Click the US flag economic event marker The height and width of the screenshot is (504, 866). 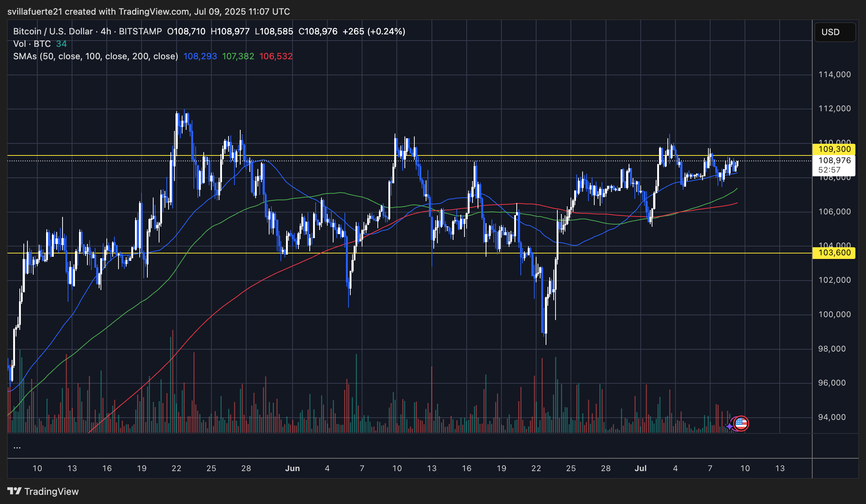[741, 424]
